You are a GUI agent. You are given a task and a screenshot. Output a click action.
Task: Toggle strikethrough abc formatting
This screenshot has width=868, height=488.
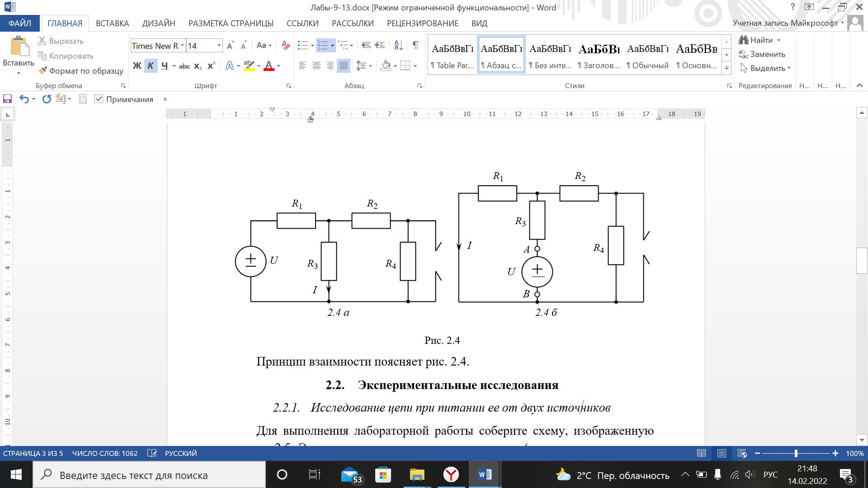coord(184,66)
